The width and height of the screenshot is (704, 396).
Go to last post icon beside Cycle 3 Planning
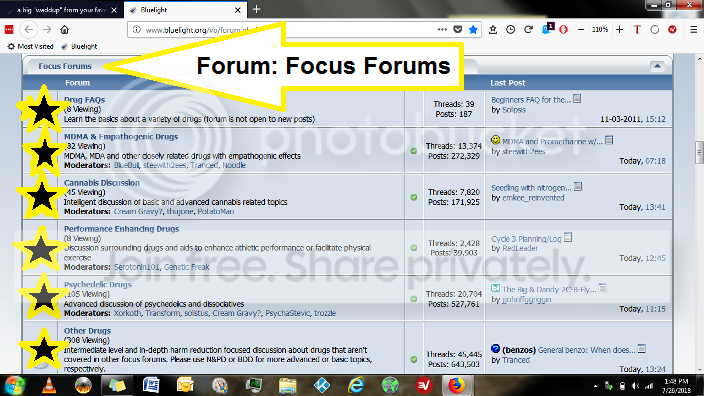click(x=568, y=237)
